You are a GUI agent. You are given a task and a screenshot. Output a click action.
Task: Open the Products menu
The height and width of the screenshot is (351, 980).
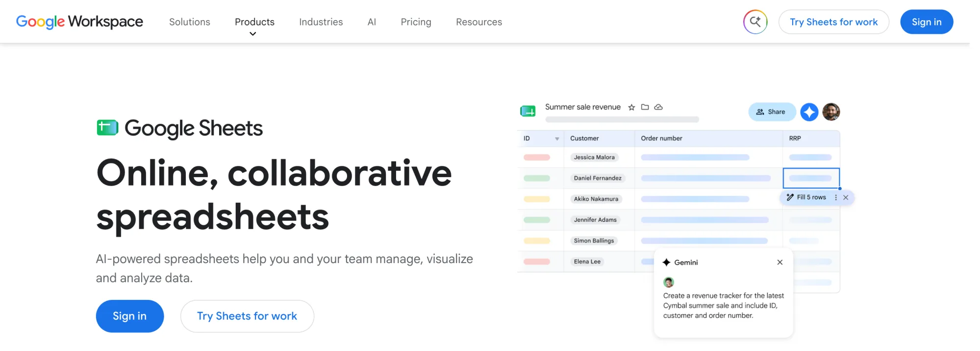click(x=254, y=22)
